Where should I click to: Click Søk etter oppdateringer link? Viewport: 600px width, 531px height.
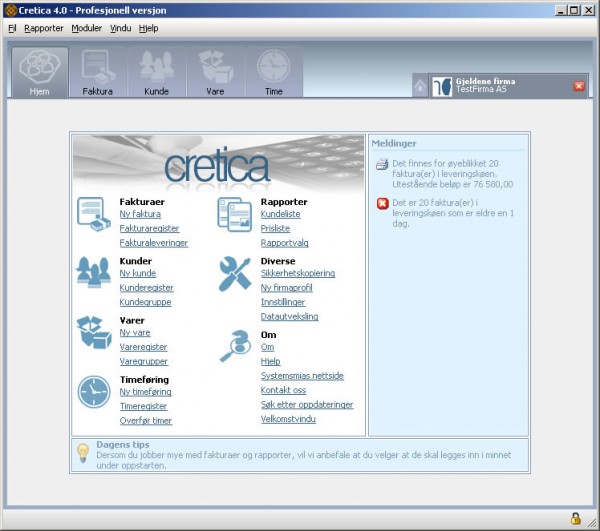tap(307, 405)
